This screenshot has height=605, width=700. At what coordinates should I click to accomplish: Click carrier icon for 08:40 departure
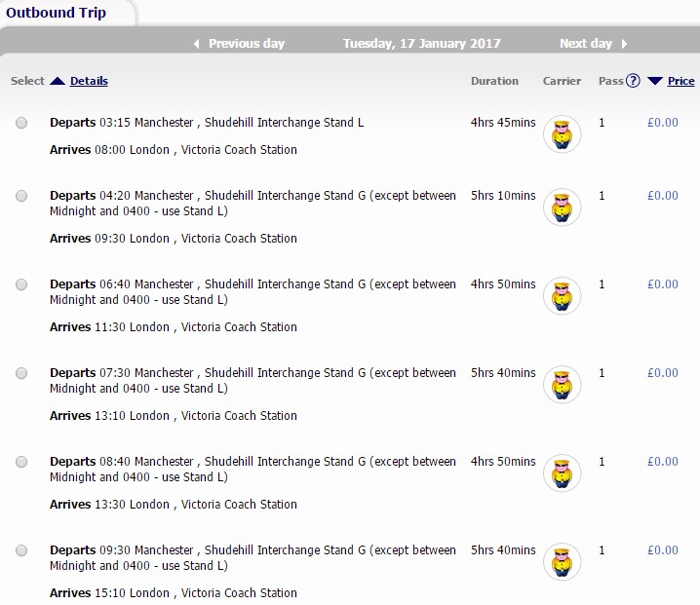(563, 473)
